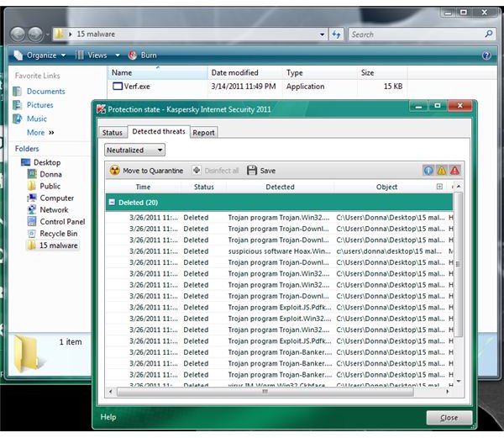Click the Disinfect all button

(x=215, y=171)
